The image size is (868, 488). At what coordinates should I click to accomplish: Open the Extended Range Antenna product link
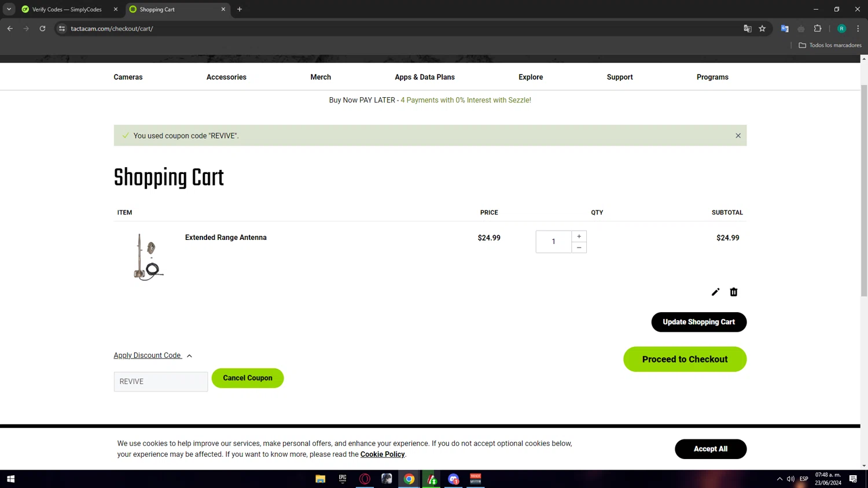pyautogui.click(x=226, y=238)
